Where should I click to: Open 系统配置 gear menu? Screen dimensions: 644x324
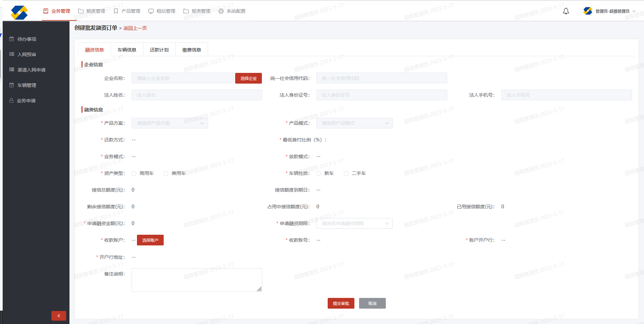232,11
